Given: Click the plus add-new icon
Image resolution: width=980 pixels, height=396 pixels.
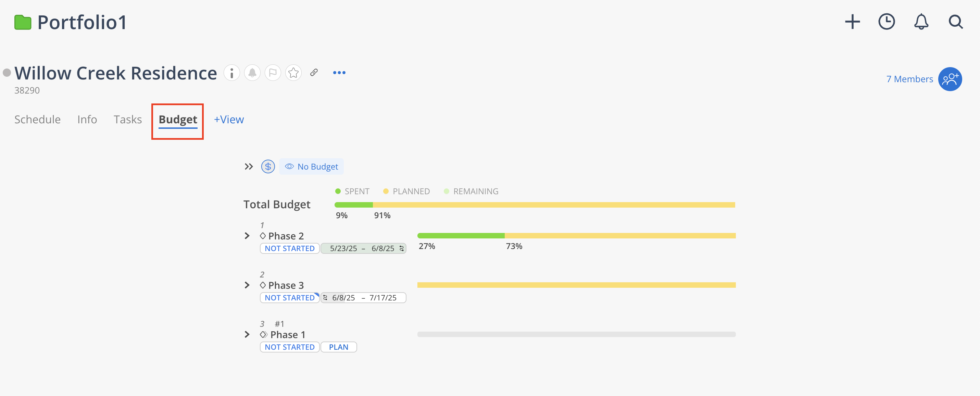Looking at the screenshot, I should pos(852,22).
